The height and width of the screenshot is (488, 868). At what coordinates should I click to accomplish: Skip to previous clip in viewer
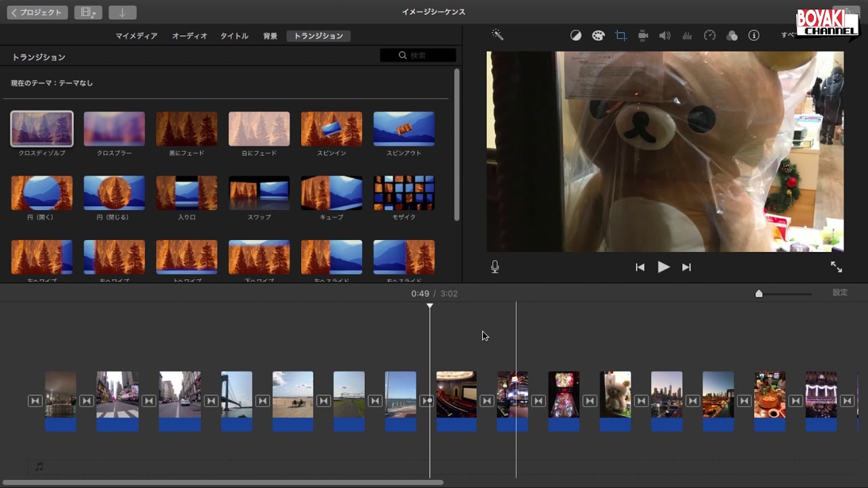[x=639, y=267]
